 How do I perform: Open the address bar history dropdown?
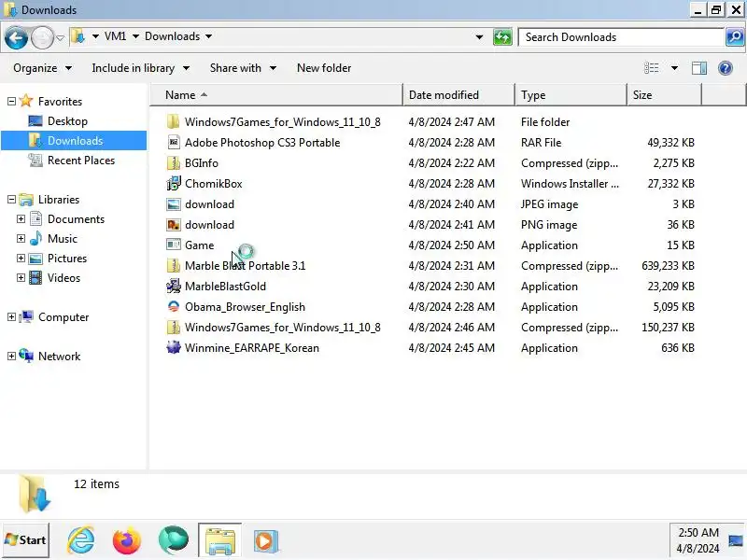pos(479,36)
